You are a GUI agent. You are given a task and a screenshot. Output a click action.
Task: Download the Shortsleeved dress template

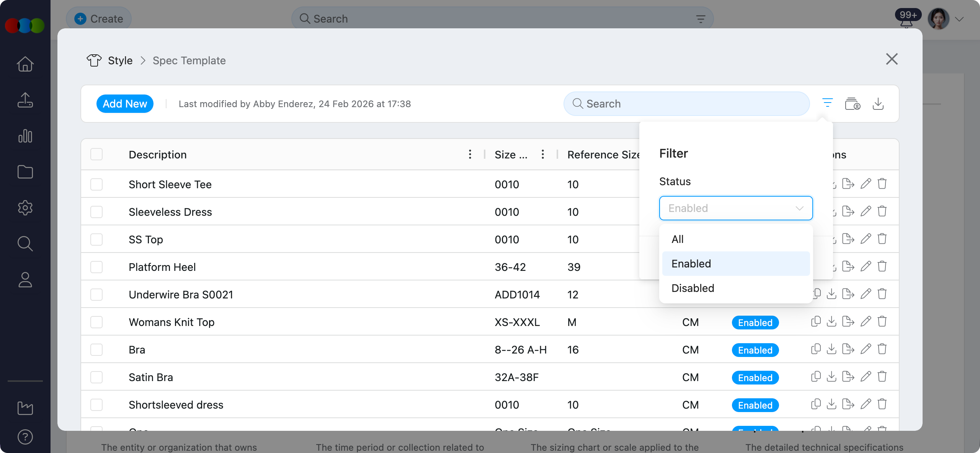(831, 404)
